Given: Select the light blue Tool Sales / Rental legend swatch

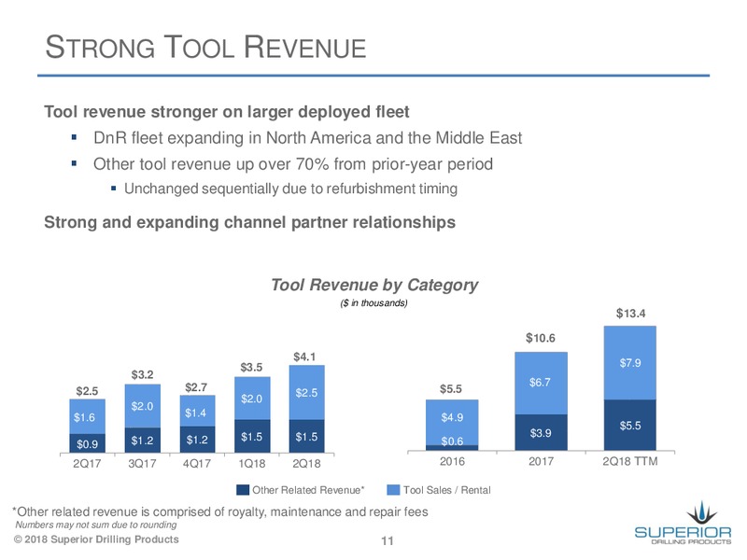Looking at the screenshot, I should [393, 490].
